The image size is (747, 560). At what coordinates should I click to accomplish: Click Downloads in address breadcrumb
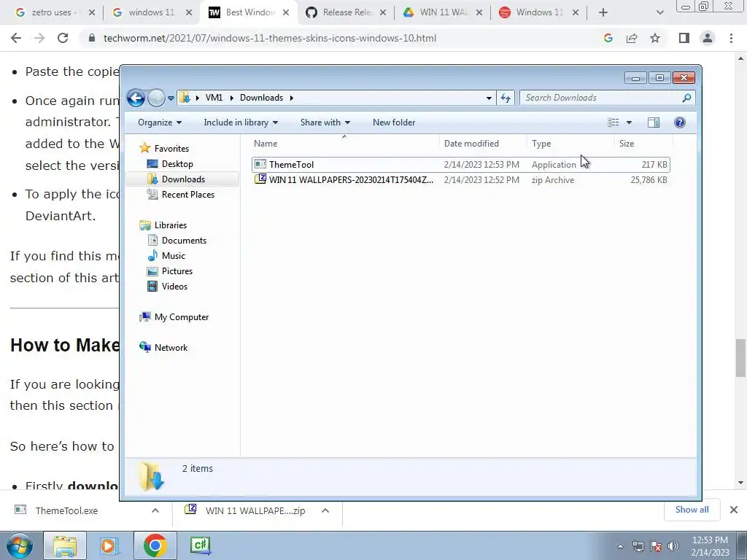262,98
